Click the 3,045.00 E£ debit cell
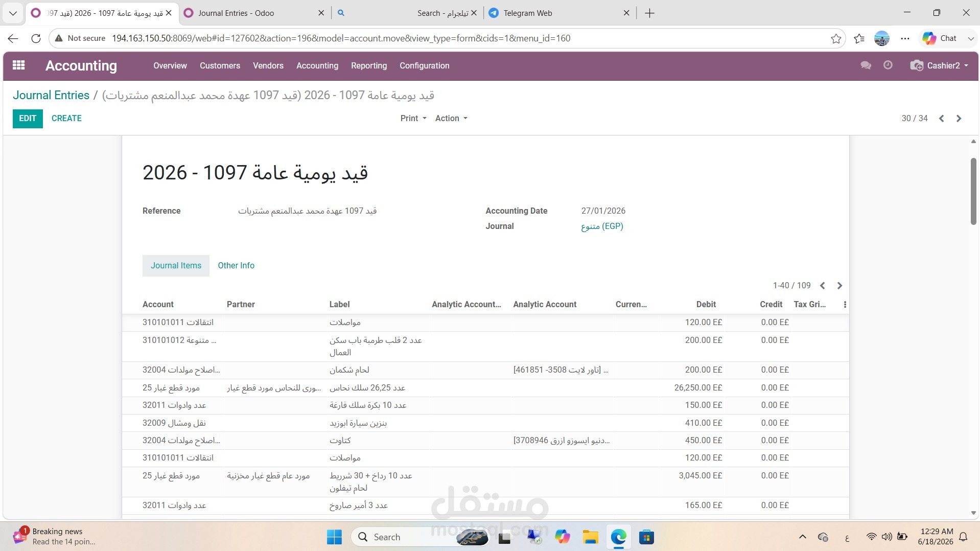The width and height of the screenshot is (980, 551). pos(700,476)
